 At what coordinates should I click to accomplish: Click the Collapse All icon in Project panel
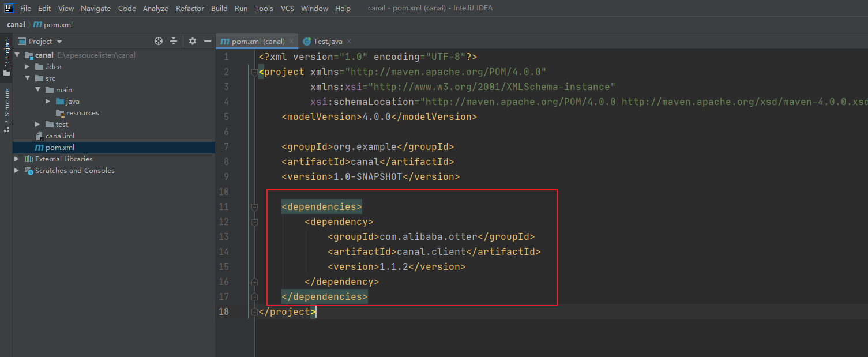click(x=174, y=42)
